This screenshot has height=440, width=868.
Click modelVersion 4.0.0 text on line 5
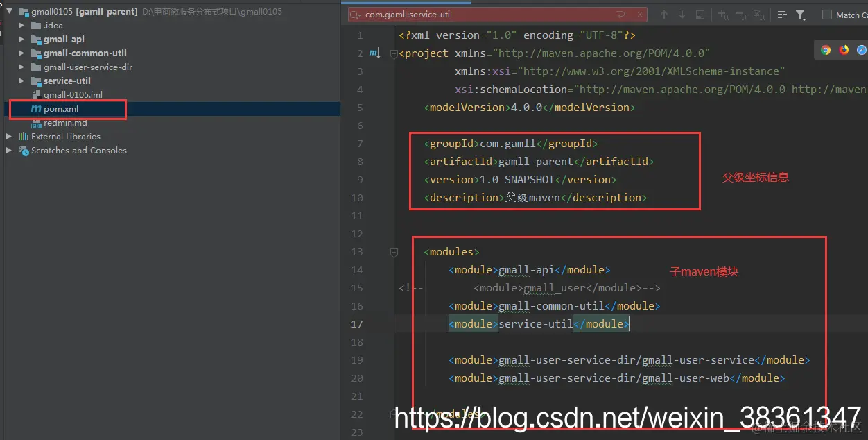529,108
